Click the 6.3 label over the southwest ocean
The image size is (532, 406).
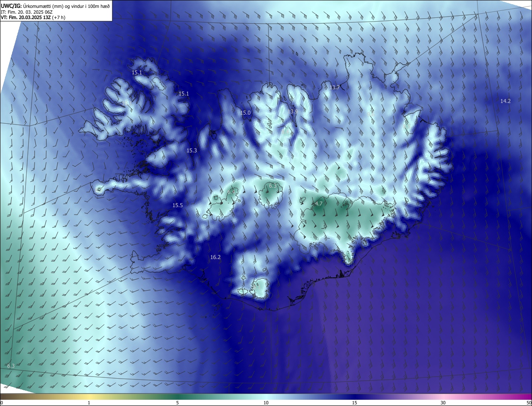click(x=11, y=366)
